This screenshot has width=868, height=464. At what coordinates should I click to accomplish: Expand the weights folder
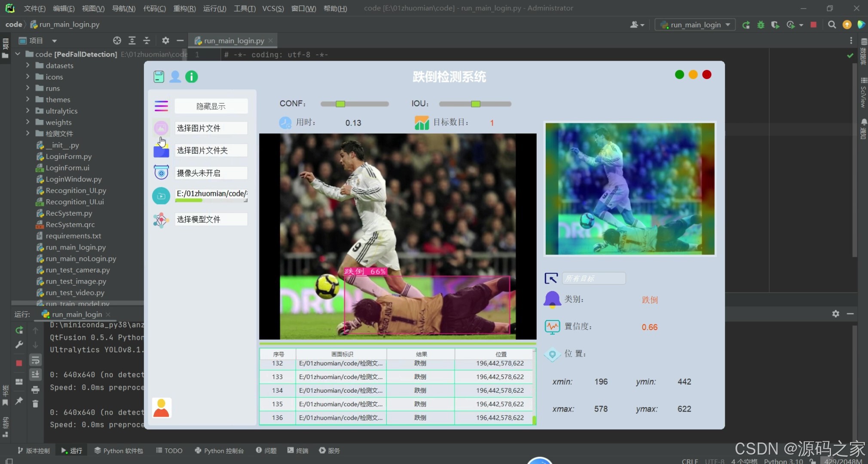28,122
